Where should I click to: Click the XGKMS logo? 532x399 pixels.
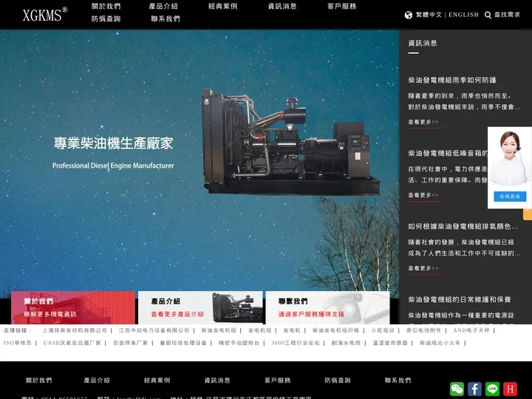[45, 15]
